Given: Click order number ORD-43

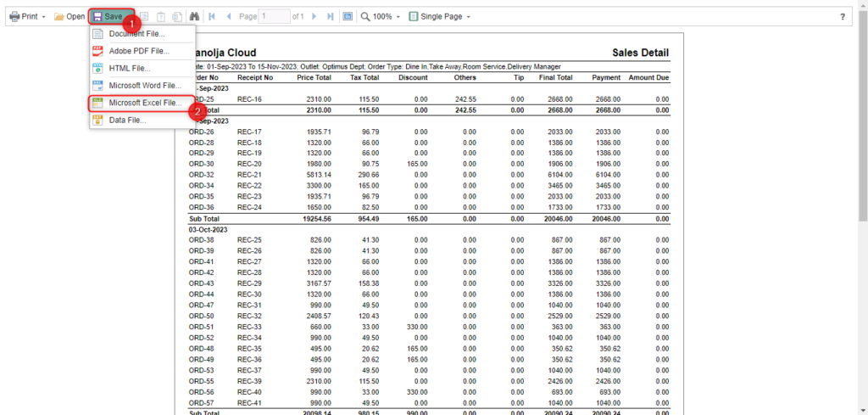Looking at the screenshot, I should 202,283.
